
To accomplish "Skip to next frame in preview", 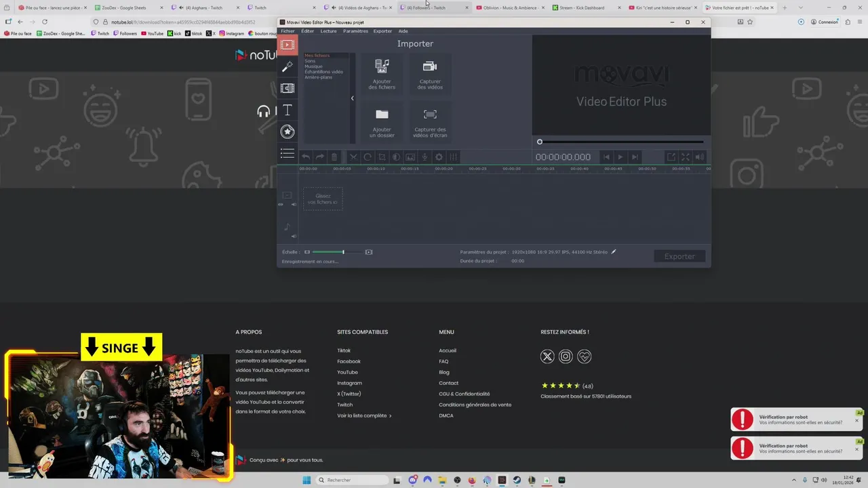I will [635, 157].
